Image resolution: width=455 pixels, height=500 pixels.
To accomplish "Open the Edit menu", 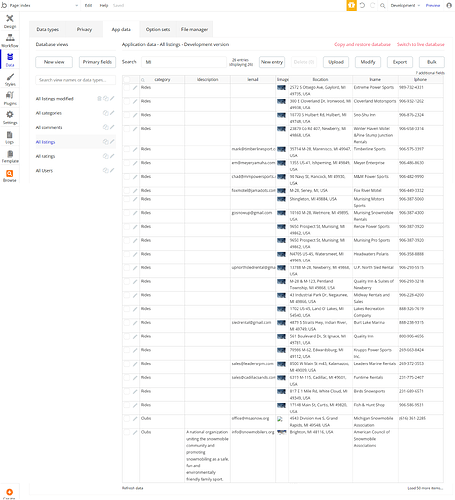I will tap(88, 5).
